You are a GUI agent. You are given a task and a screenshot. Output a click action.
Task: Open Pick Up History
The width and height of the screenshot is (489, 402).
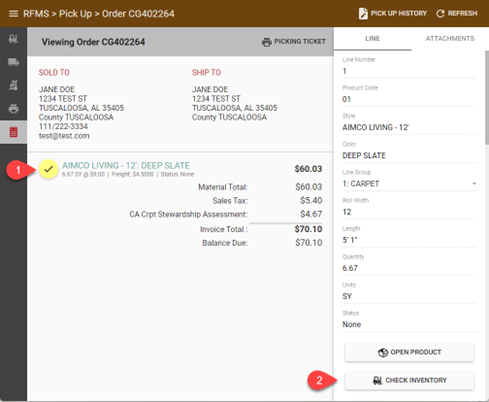pyautogui.click(x=393, y=13)
